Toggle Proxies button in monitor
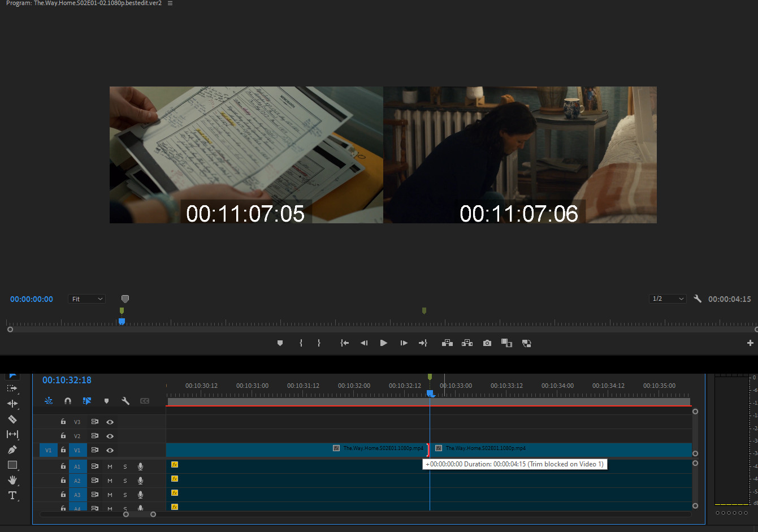 point(526,343)
